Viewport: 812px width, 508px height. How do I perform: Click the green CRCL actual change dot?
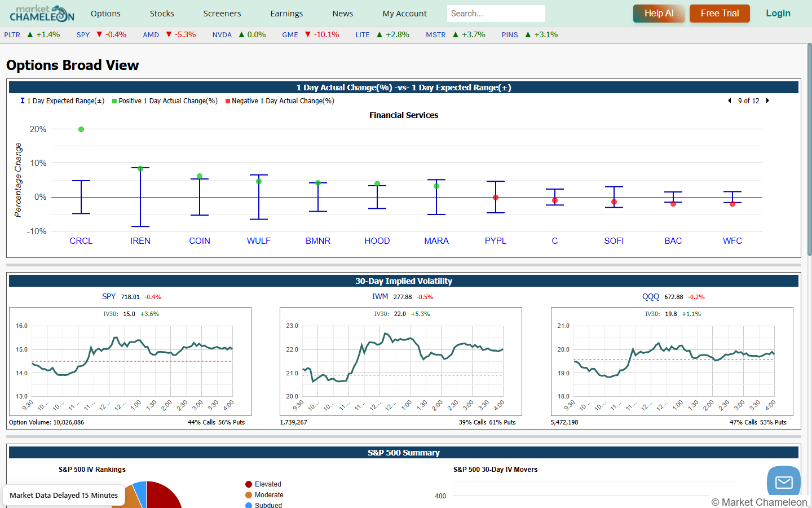[x=81, y=129]
